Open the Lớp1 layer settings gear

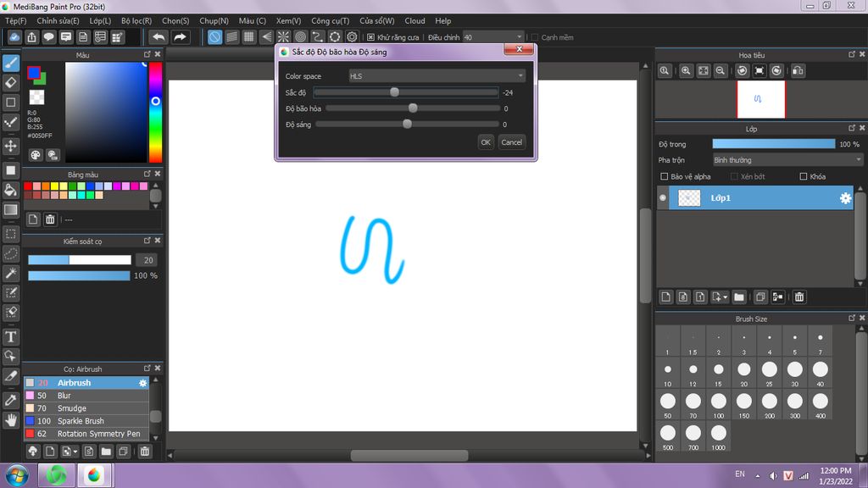coord(845,198)
